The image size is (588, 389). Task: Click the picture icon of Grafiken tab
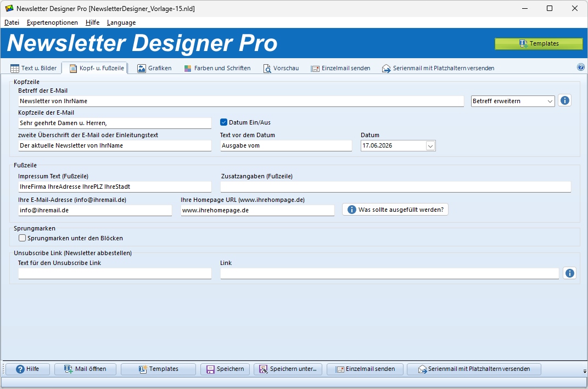(142, 68)
